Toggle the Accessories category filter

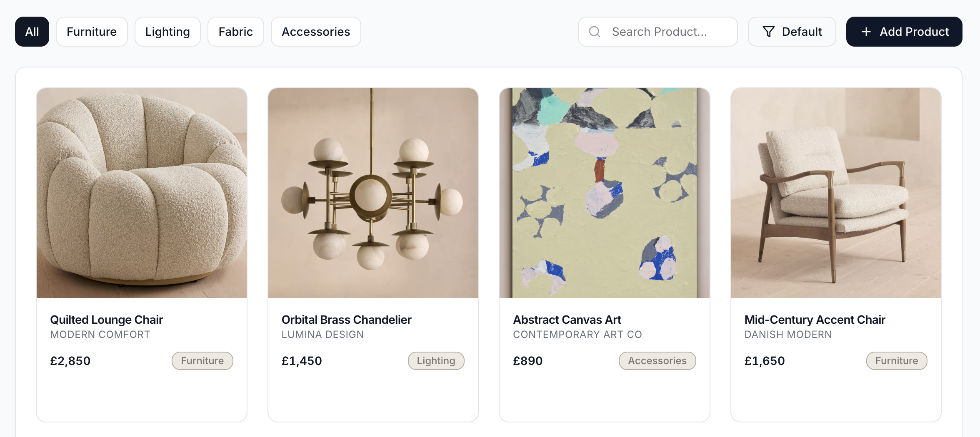[x=316, y=31]
